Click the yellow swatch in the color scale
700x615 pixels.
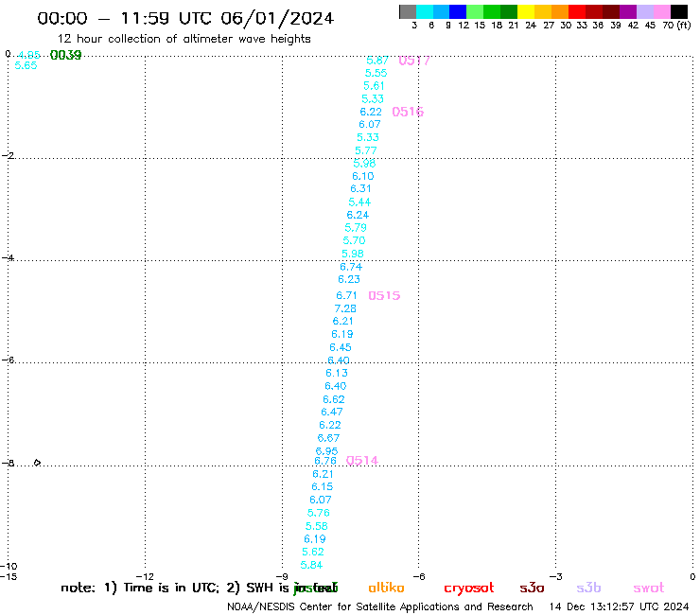pyautogui.click(x=526, y=11)
